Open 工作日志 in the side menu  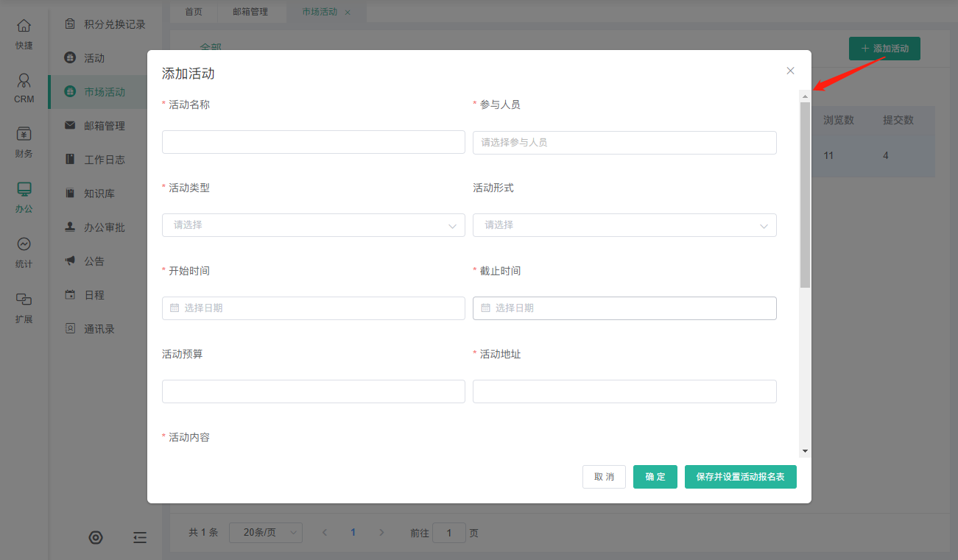point(105,160)
